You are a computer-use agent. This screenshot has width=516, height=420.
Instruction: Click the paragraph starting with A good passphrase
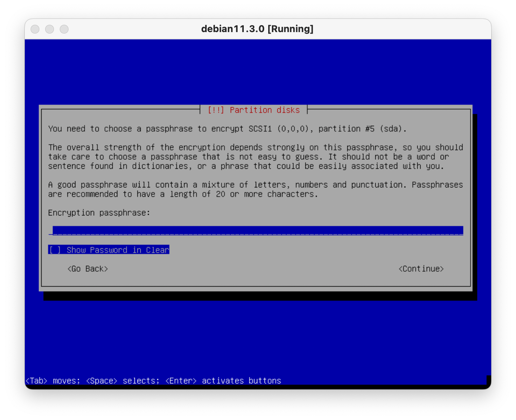pyautogui.click(x=255, y=190)
